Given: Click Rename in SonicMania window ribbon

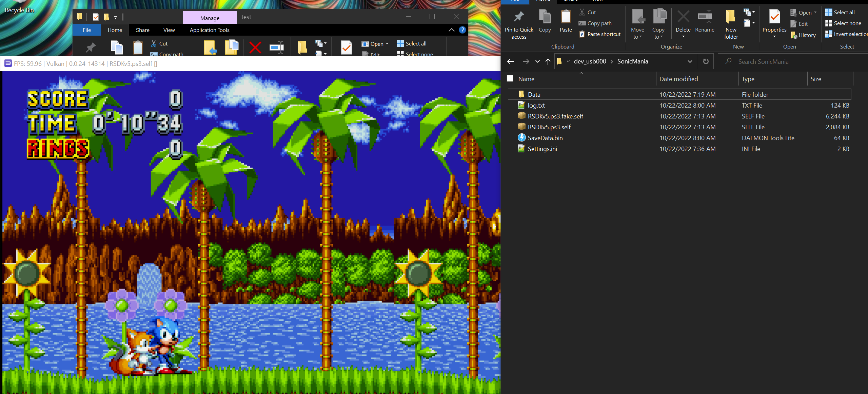Looking at the screenshot, I should [x=705, y=21].
